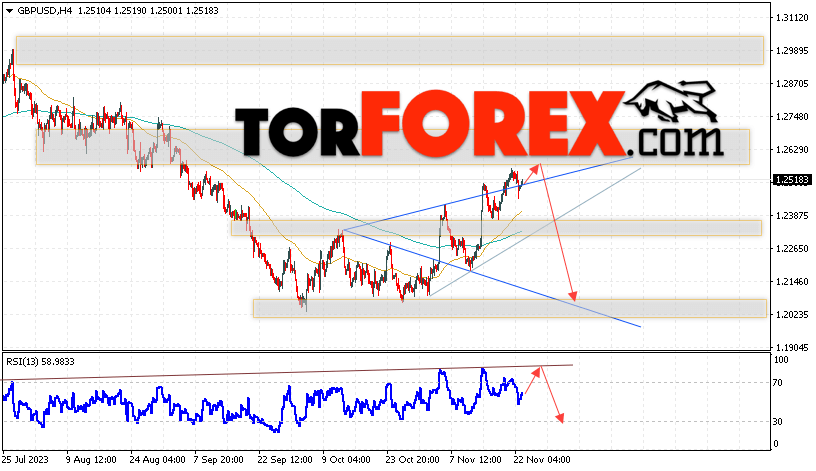Click the RSI(13) 58.9833 indicator label

[41, 362]
